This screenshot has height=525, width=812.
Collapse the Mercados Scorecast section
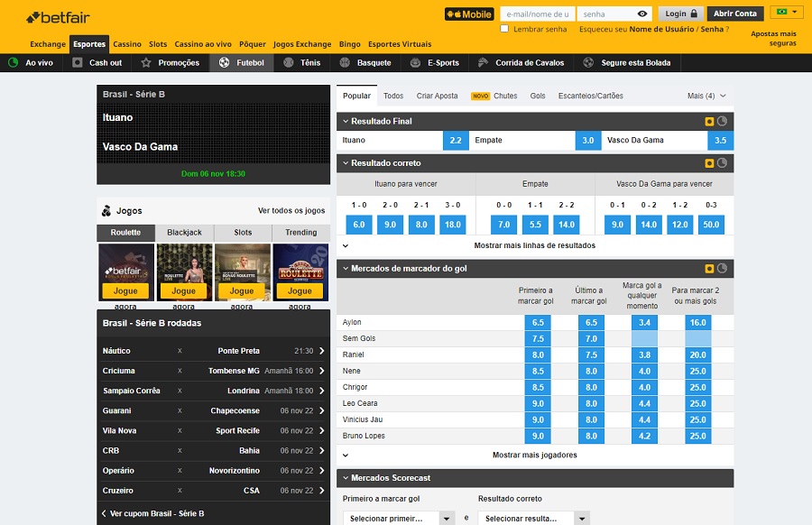pyautogui.click(x=346, y=478)
